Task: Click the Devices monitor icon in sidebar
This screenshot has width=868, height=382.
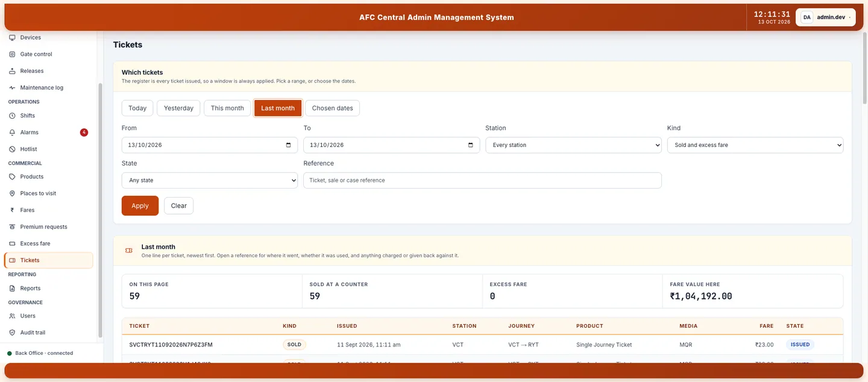Action: 12,37
